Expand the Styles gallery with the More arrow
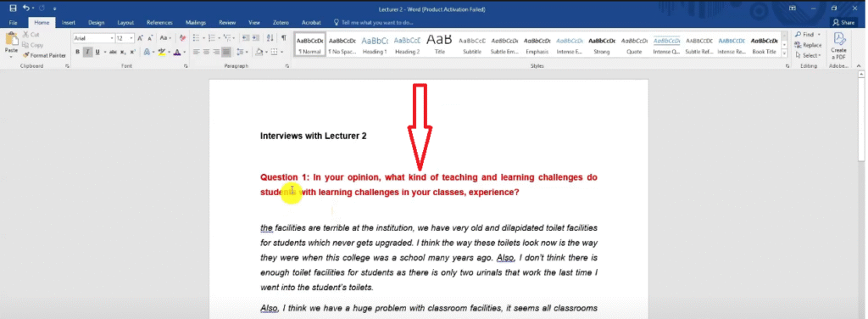This screenshot has height=319, width=868. (x=784, y=54)
